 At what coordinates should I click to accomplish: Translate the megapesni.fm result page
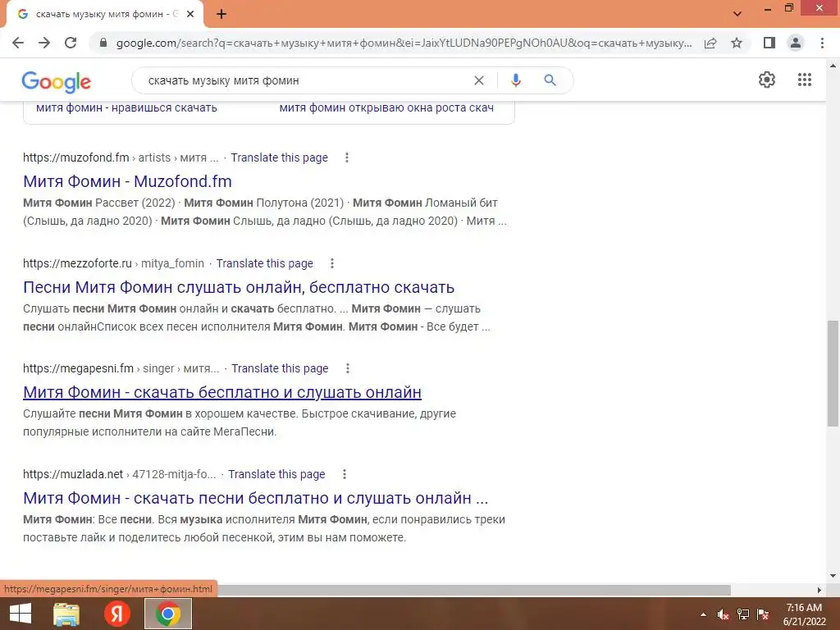tap(280, 368)
